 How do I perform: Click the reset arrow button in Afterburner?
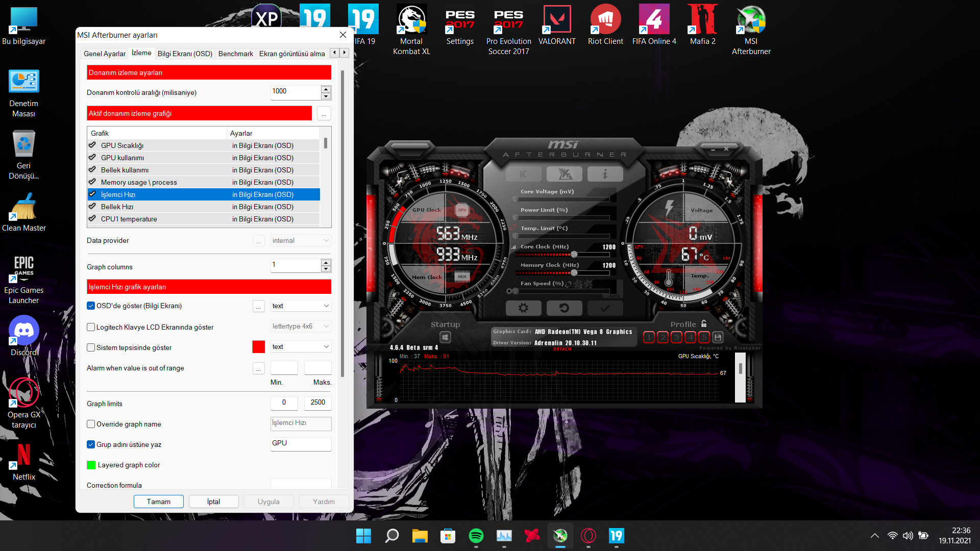(564, 308)
